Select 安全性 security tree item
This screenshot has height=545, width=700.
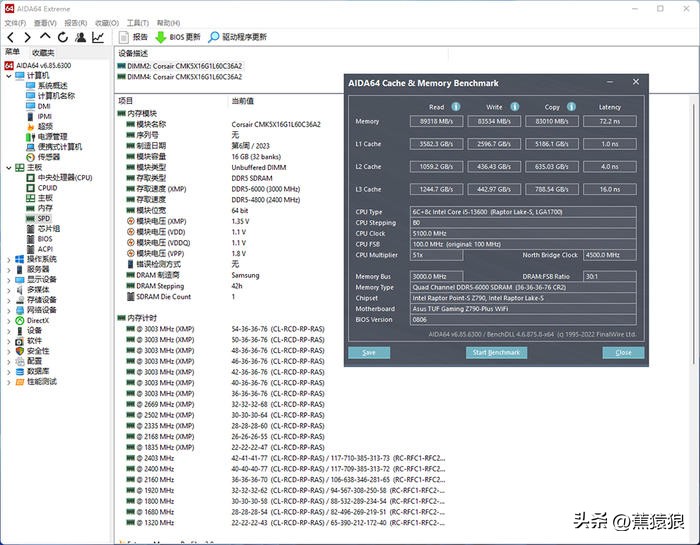coord(32,351)
